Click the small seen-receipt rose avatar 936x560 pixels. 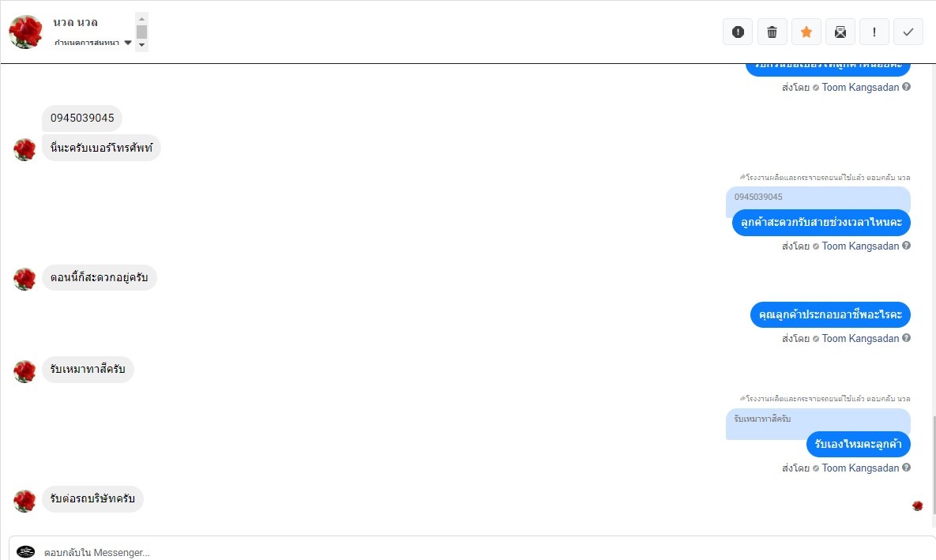coord(917,506)
